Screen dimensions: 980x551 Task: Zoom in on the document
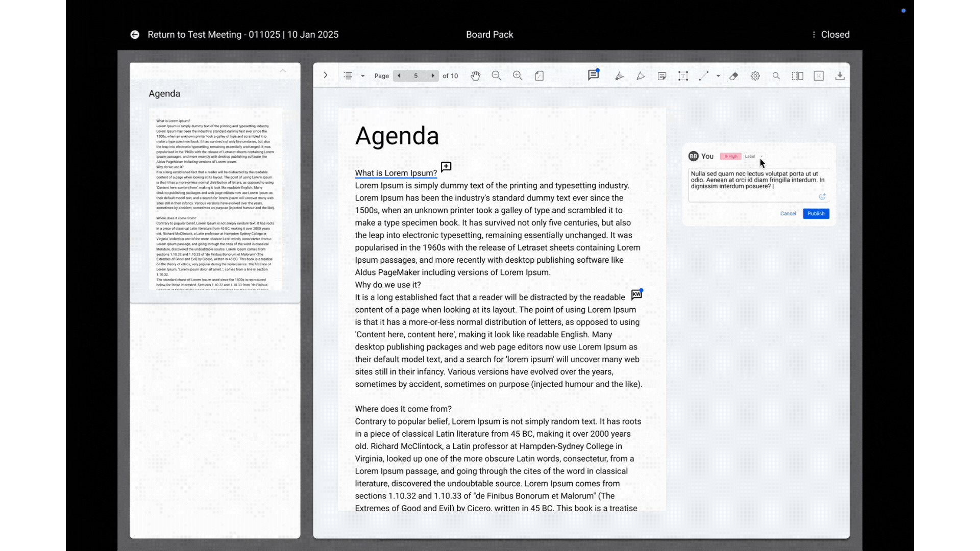[x=518, y=76]
